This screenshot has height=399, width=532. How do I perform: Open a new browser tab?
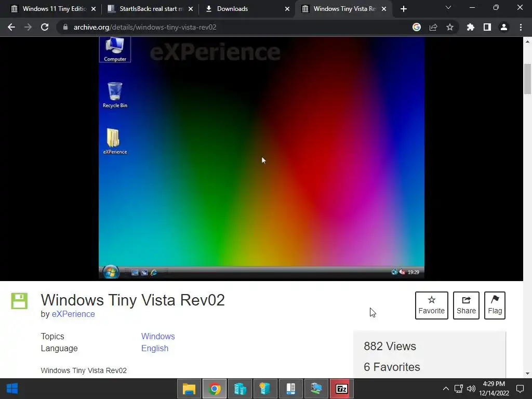coord(403,9)
